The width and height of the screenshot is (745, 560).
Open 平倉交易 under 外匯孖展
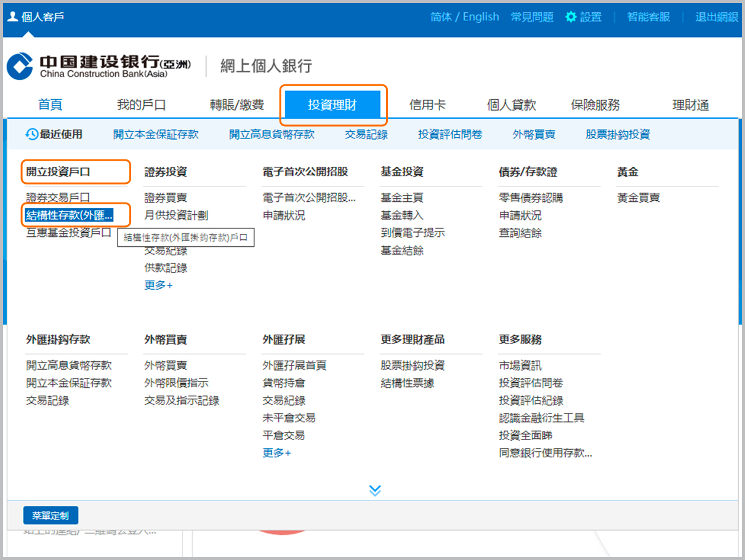tap(284, 435)
